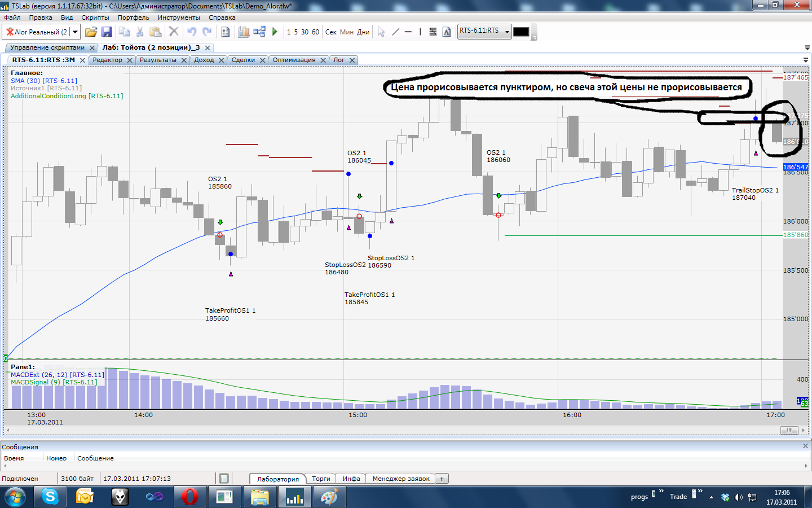Open the inner tabs list dropdown arrow
812x508 pixels.
(805, 60)
